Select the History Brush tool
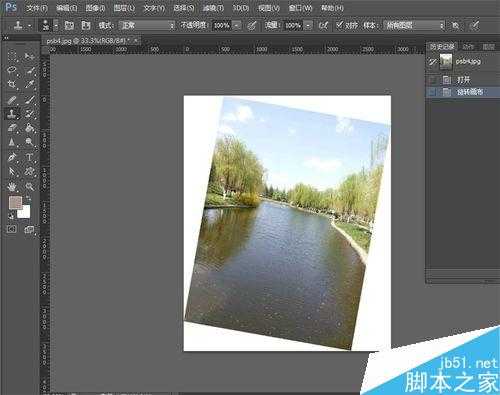 (30, 114)
